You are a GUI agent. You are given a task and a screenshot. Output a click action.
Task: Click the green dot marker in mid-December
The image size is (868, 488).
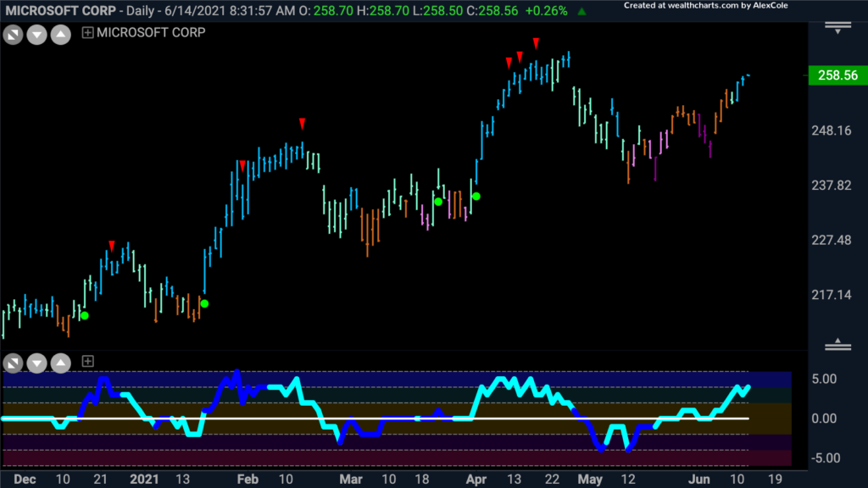(85, 316)
